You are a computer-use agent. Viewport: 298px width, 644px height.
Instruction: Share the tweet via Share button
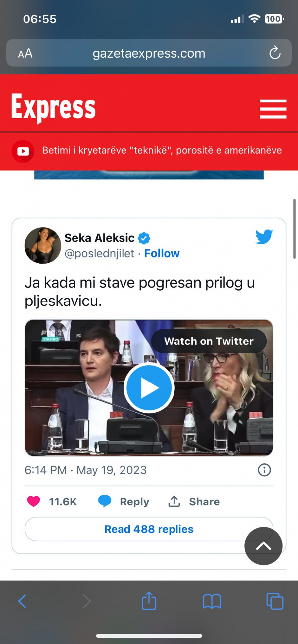[x=194, y=502]
